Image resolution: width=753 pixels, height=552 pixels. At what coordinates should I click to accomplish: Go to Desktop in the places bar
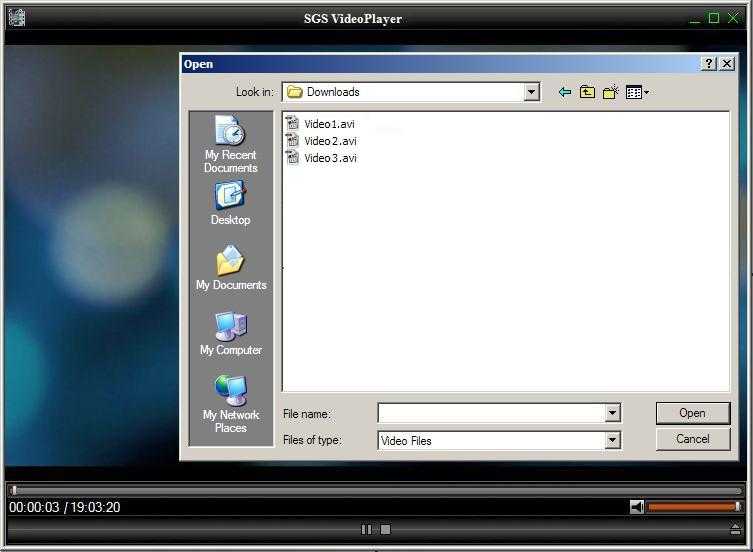tap(231, 203)
